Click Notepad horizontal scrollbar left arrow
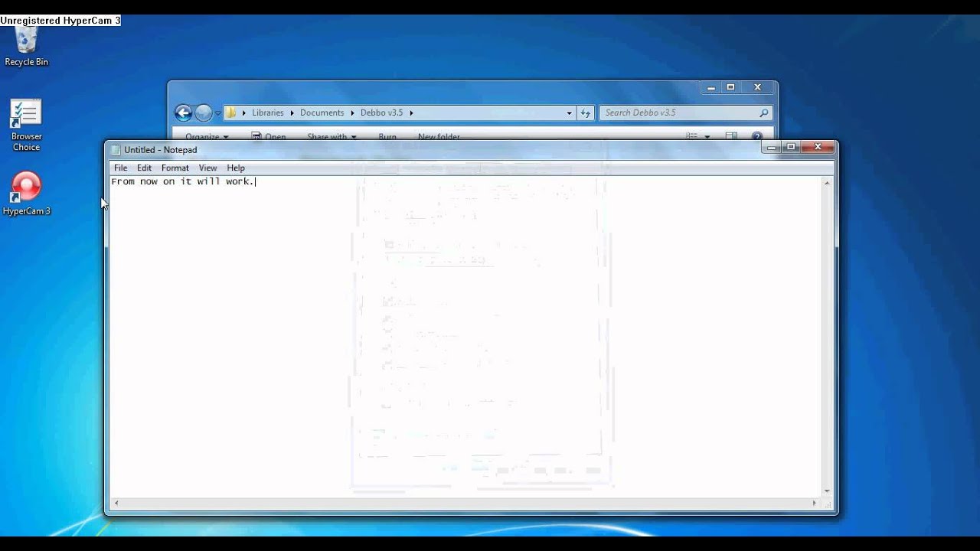Image resolution: width=980 pixels, height=551 pixels. pos(116,503)
